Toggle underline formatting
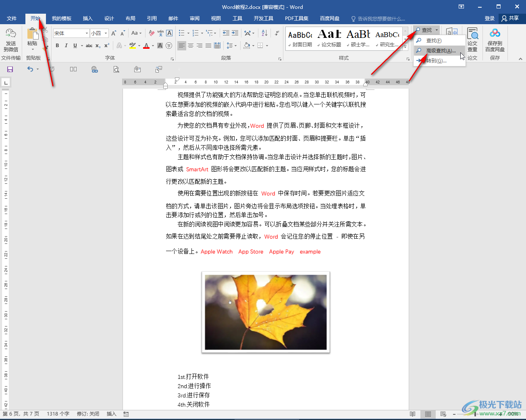The width and height of the screenshot is (526, 420). coord(75,46)
